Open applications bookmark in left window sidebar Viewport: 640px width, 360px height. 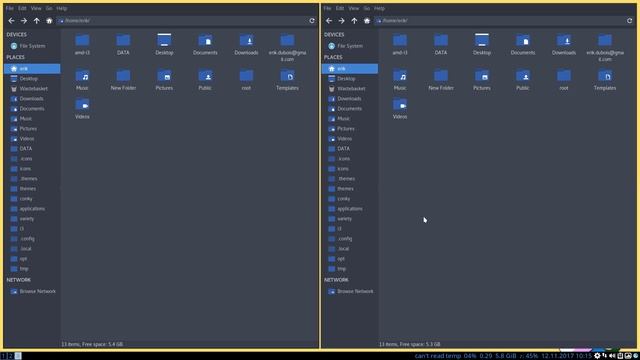32,209
